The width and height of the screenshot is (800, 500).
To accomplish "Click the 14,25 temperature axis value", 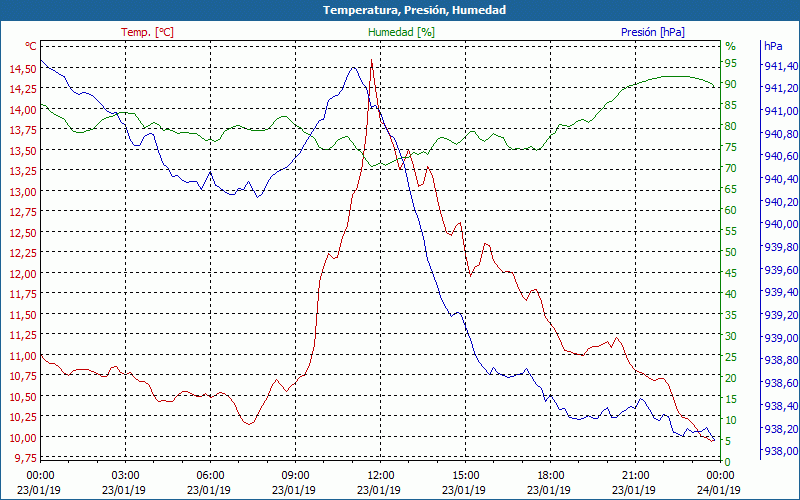I will click(22, 89).
